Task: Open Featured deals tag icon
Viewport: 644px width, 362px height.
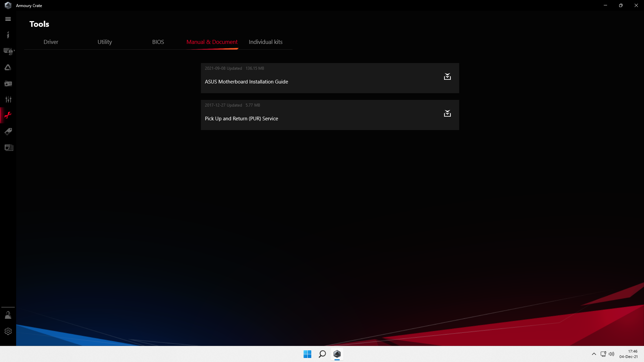Action: [x=8, y=131]
